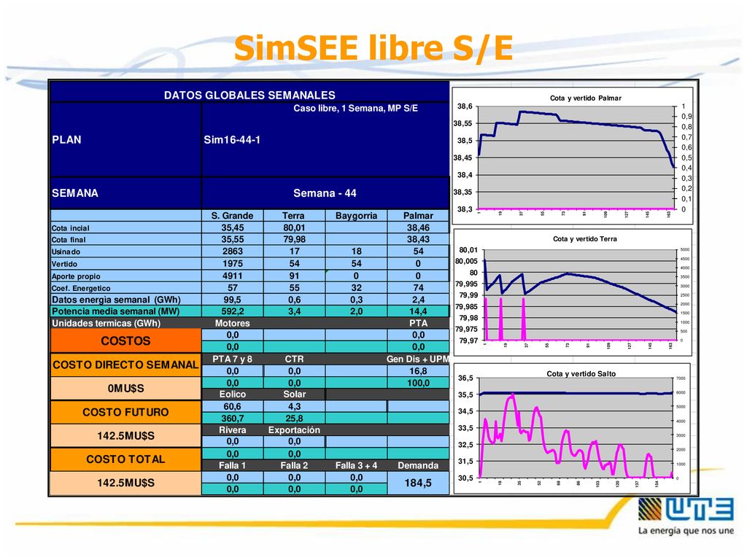Click S. Grande Vertido value 1975
Screen dimensions: 747x560
[233, 264]
